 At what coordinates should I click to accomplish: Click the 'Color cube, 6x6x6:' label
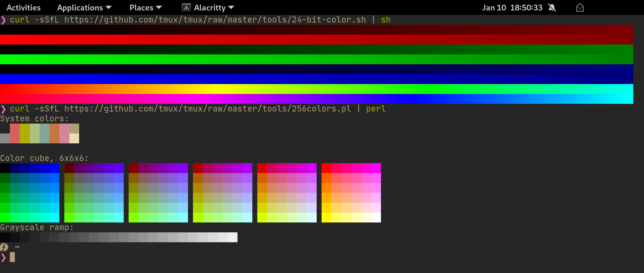(x=44, y=158)
